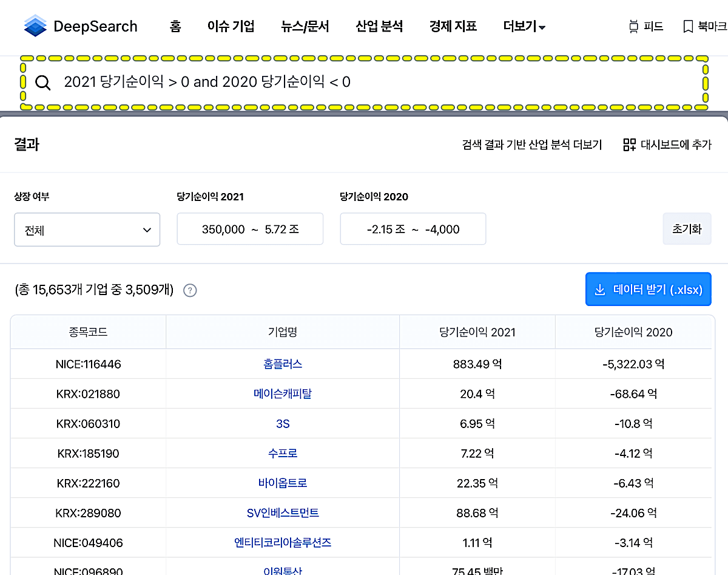Viewport: 728px width, 575px height.
Task: Click the 22.35 억 value
Action: click(x=477, y=483)
